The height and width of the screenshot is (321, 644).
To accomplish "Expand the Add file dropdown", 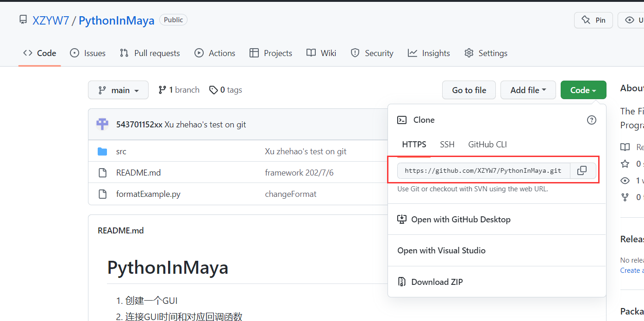I will (528, 90).
